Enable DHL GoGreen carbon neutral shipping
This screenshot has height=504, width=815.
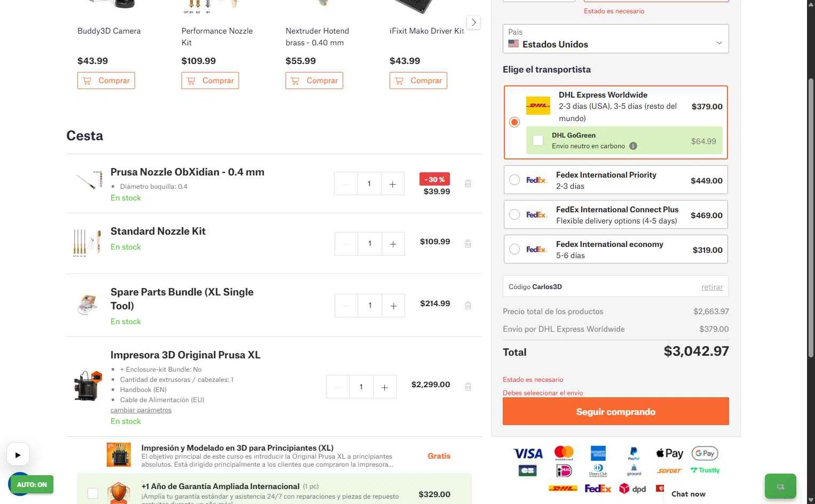pyautogui.click(x=538, y=140)
